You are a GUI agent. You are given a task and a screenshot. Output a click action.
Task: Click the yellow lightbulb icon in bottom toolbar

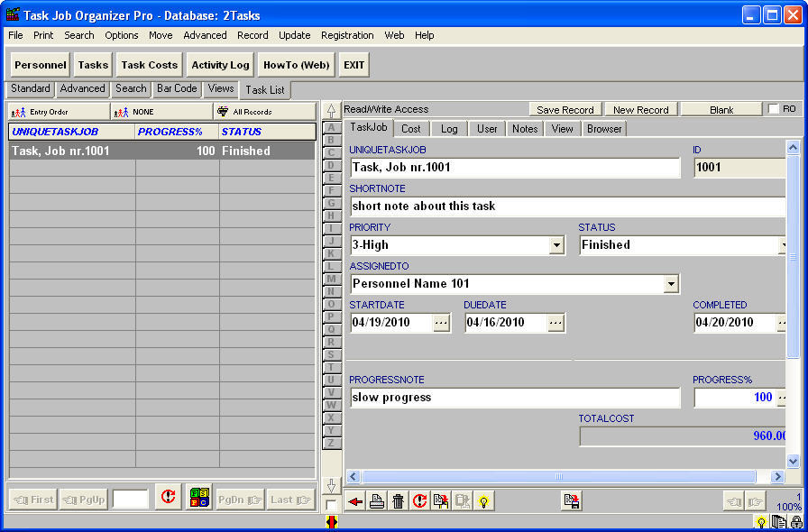[x=484, y=500]
